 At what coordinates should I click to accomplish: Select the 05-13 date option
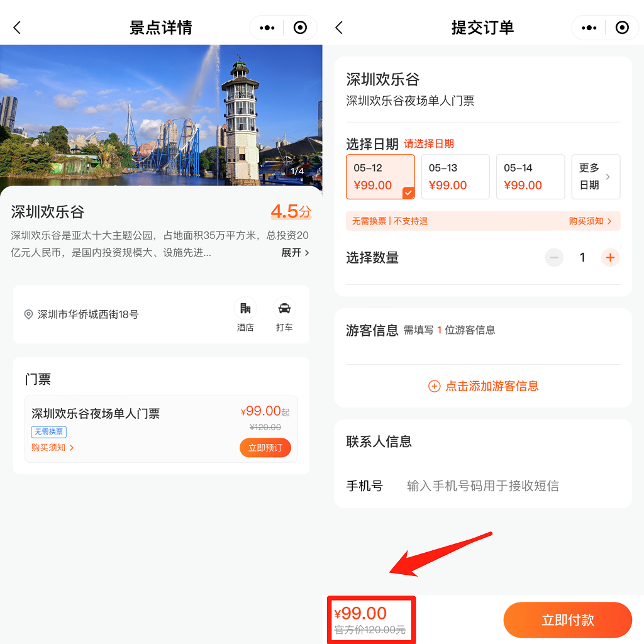coord(455,177)
